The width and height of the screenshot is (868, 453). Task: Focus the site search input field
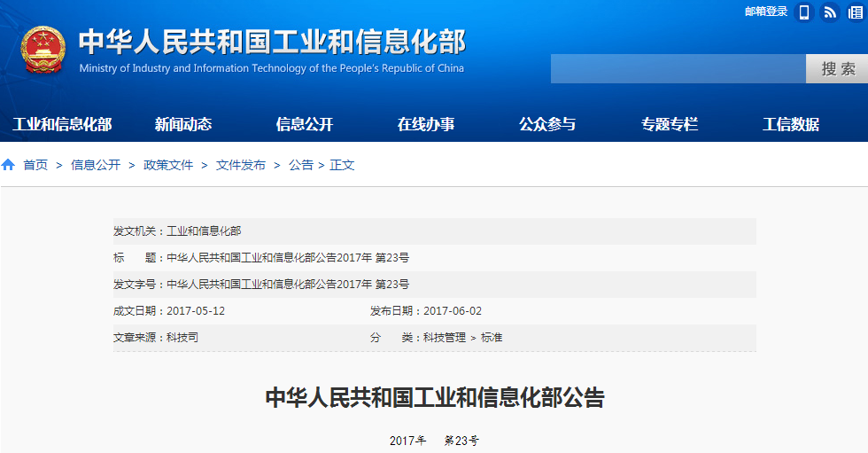678,68
